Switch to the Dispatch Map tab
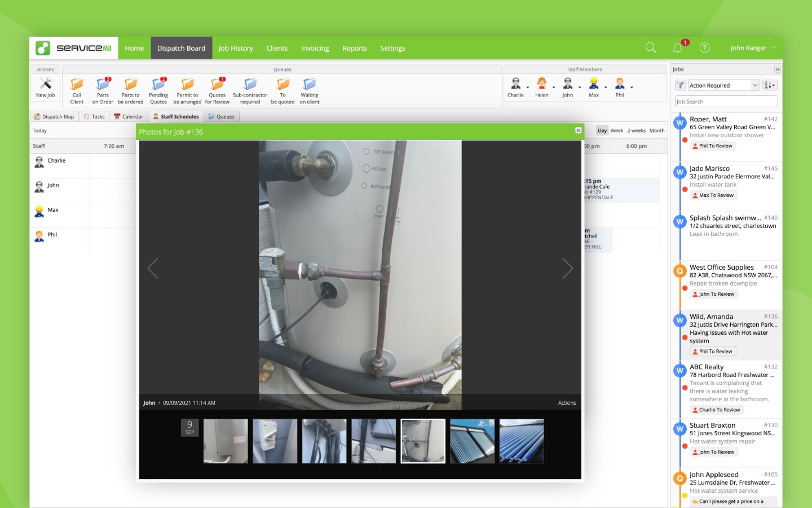 54,116
